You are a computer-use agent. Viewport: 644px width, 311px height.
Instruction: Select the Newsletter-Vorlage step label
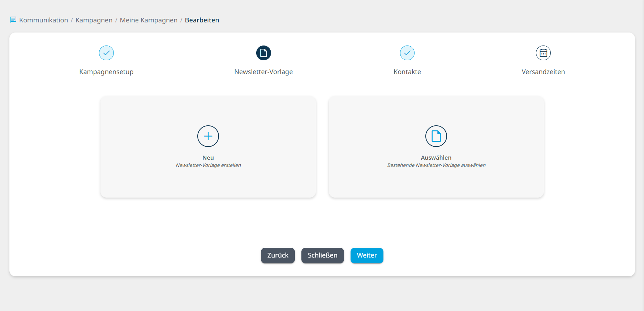(263, 72)
